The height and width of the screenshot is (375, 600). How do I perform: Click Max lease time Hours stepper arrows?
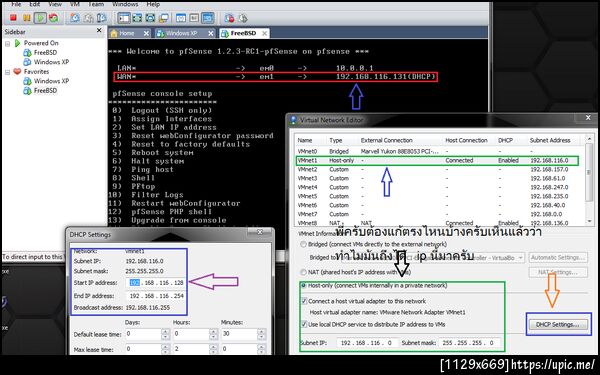point(214,349)
